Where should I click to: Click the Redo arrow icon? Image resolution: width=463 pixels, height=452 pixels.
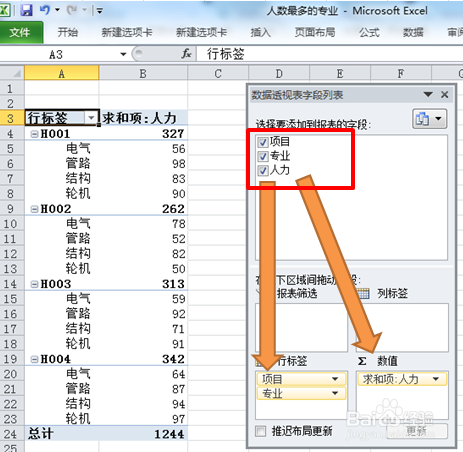click(71, 10)
